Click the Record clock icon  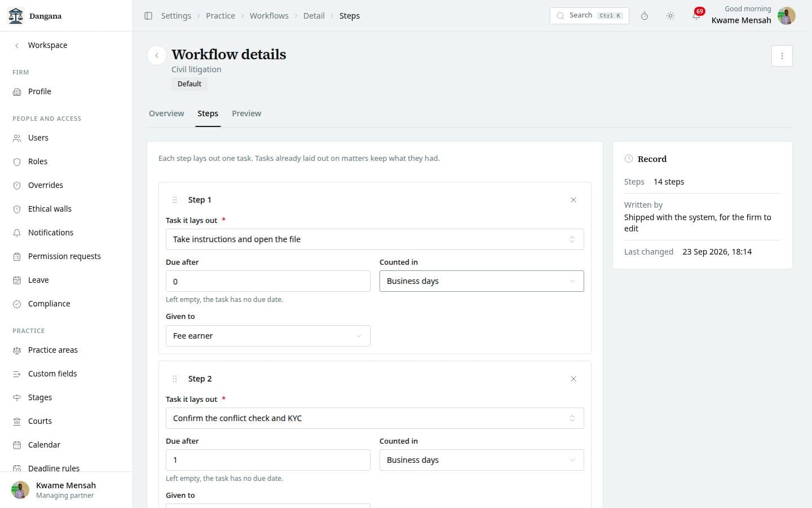point(629,159)
